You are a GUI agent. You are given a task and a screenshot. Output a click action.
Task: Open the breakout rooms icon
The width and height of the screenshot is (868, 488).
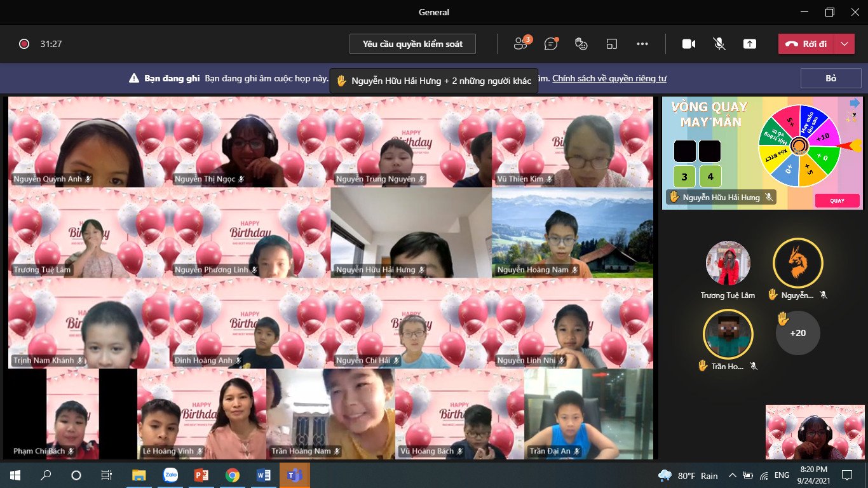[x=611, y=44]
